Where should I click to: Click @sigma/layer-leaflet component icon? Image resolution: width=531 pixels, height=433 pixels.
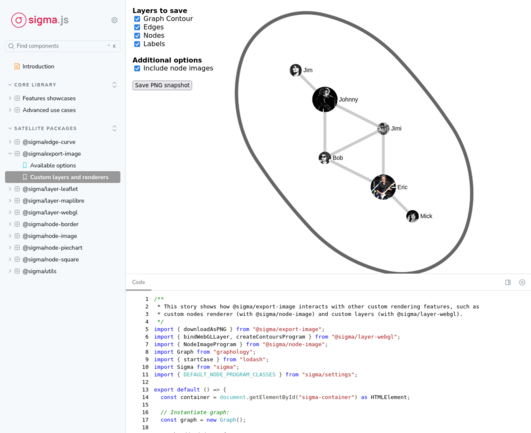(17, 189)
